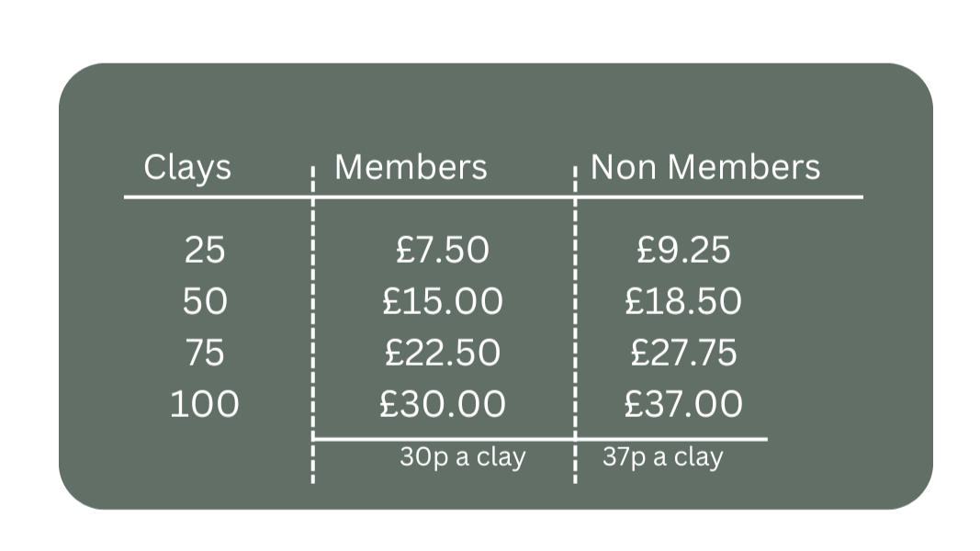Click the horizontal line under the headers

[493, 197]
